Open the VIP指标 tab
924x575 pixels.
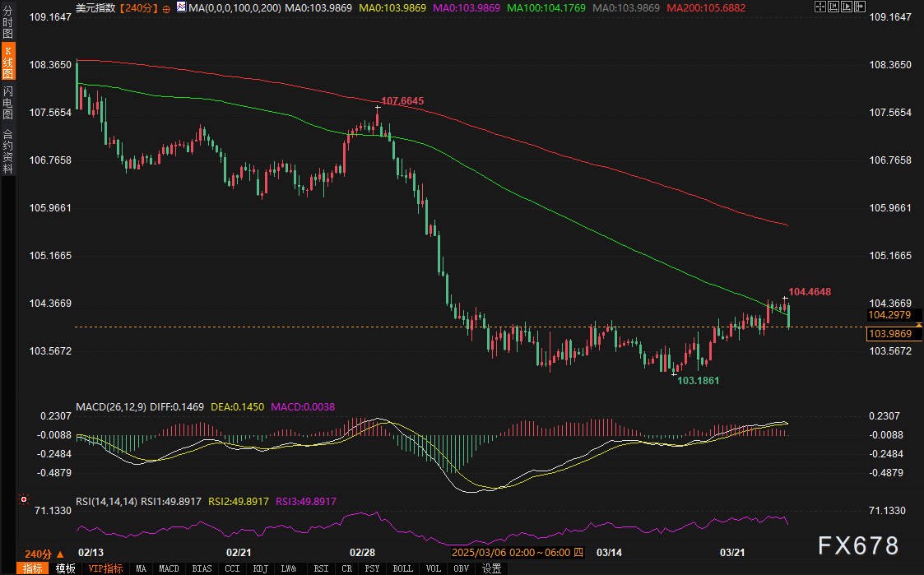point(105,568)
